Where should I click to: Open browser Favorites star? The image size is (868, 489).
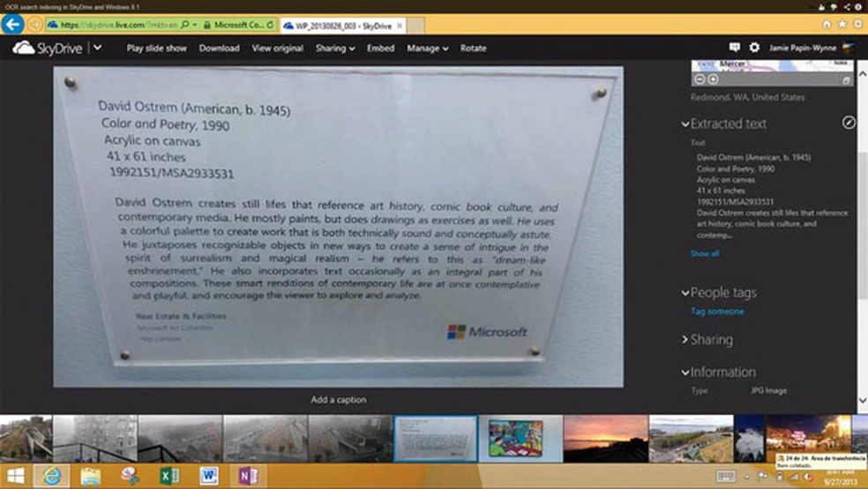[x=842, y=25]
